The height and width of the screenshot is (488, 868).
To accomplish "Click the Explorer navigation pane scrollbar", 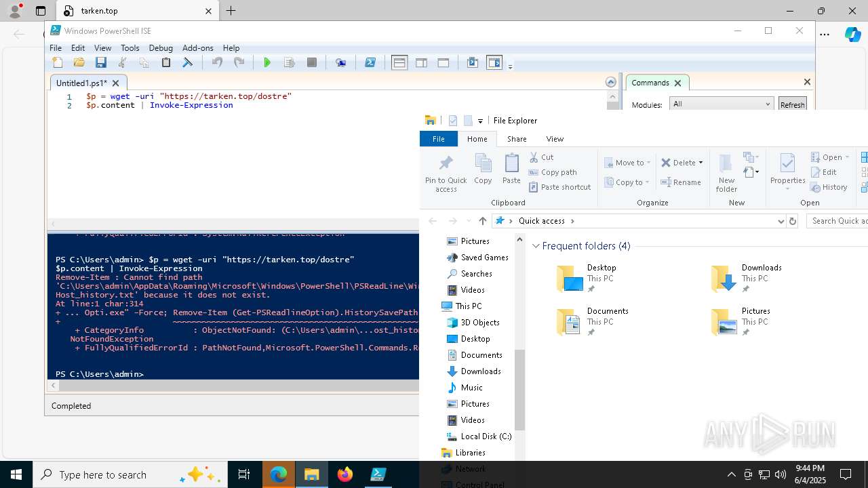I will click(519, 390).
